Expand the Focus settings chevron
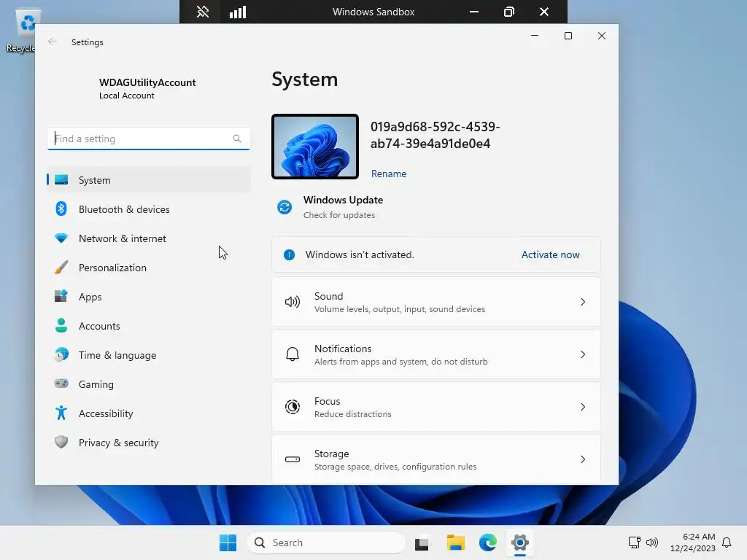Viewport: 747px width, 560px height. pos(583,407)
